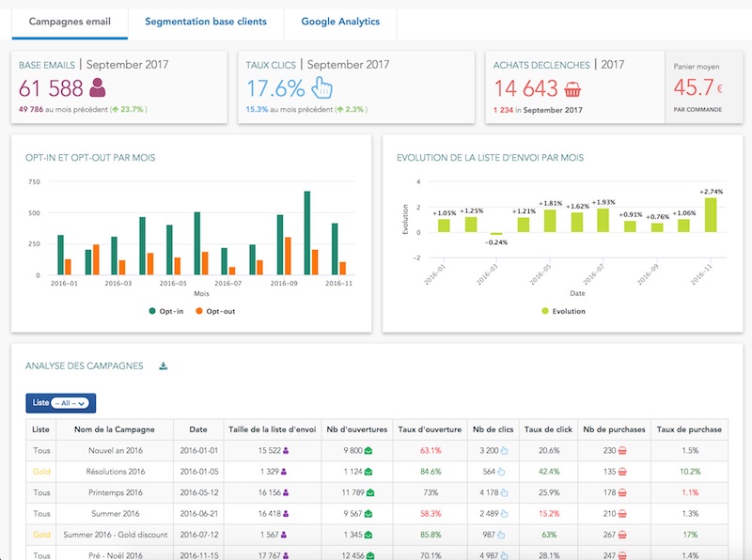Click the hand icon next to 564
The width and height of the screenshot is (752, 560).
click(501, 472)
